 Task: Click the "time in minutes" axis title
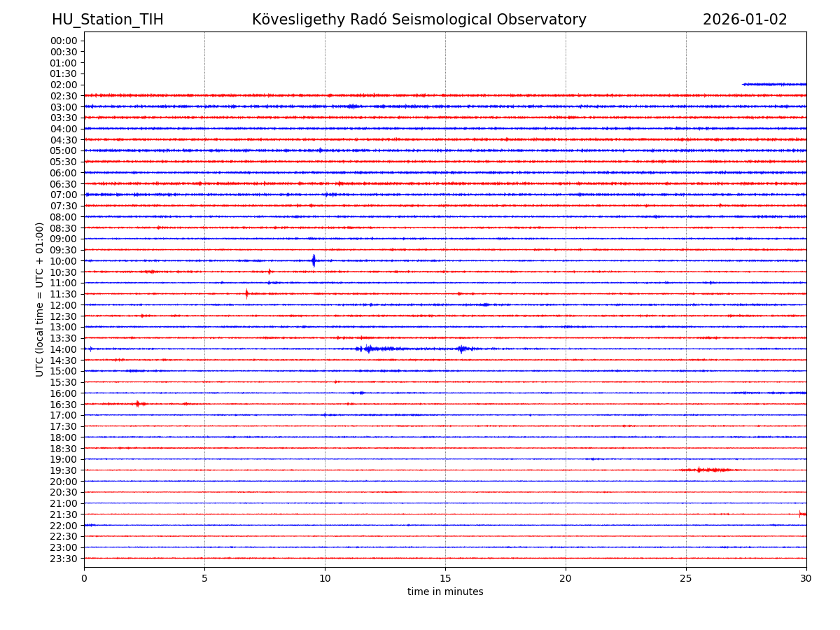click(x=445, y=592)
